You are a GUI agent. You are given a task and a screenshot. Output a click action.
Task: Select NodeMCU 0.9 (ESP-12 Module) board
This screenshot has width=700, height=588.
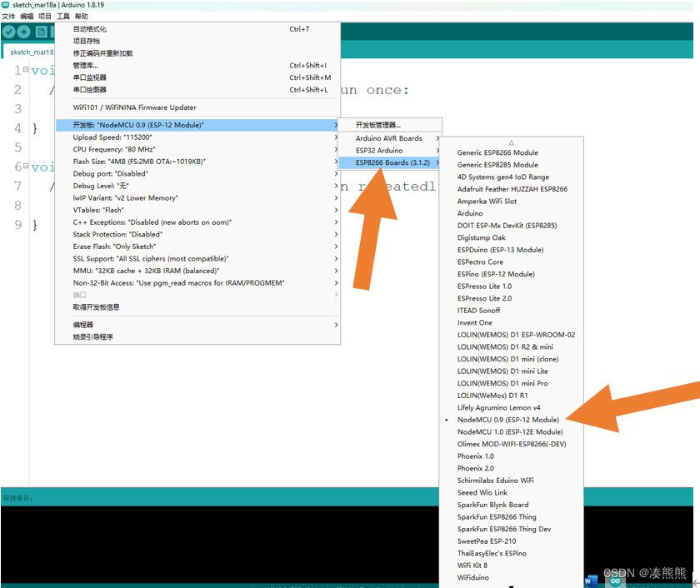point(512,420)
